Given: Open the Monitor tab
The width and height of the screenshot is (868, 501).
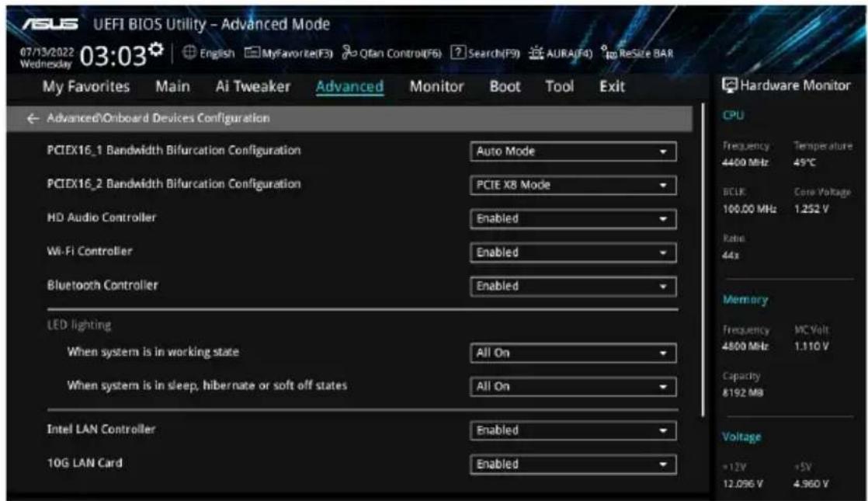Looking at the screenshot, I should (436, 86).
